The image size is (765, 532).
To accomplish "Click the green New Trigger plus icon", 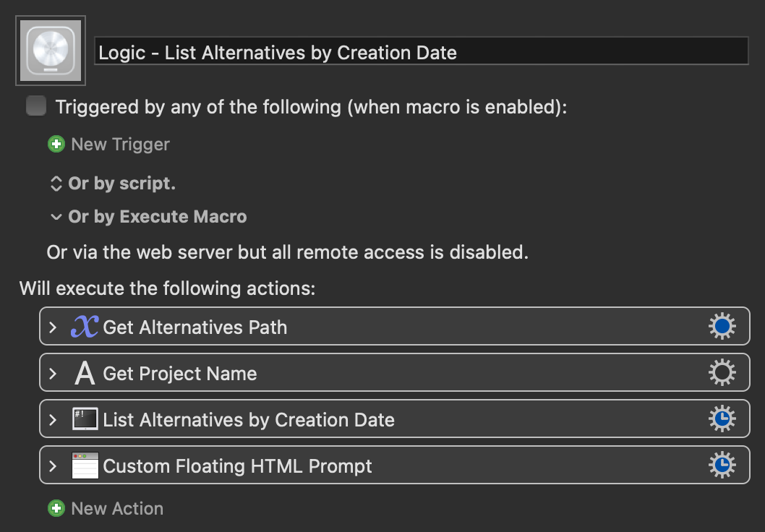I will click(56, 144).
